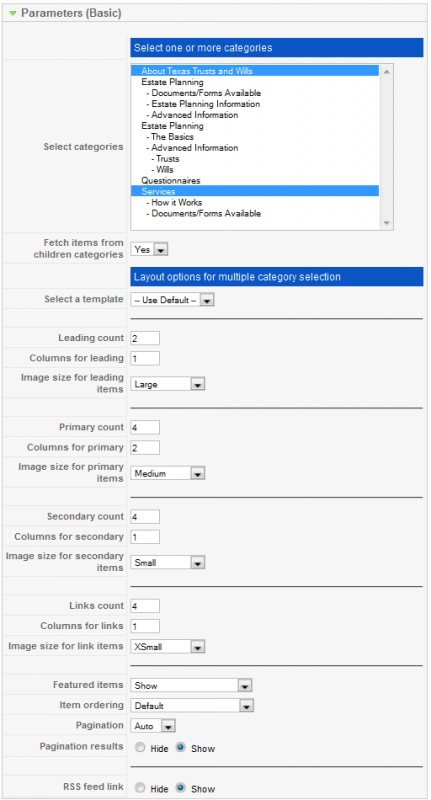The image size is (431, 800).
Task: Expand the Item ordering dropdown
Action: tap(192, 706)
